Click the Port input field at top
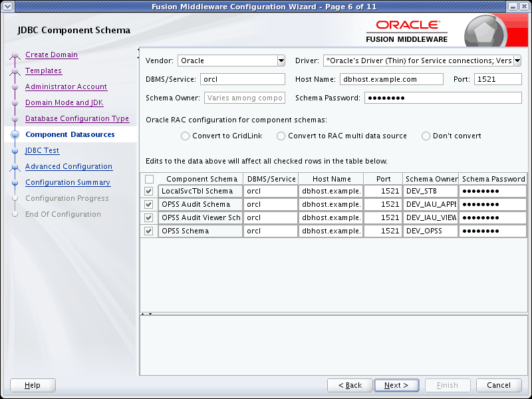The width and height of the screenshot is (532, 399). click(x=497, y=79)
